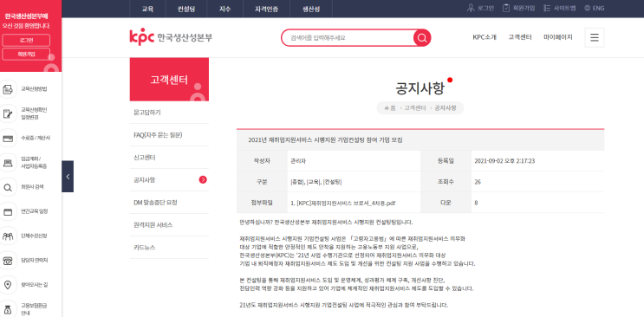Open the 교육신청확인 일정변경 icon
Image resolution: width=644 pixels, height=317 pixels.
pos(8,113)
